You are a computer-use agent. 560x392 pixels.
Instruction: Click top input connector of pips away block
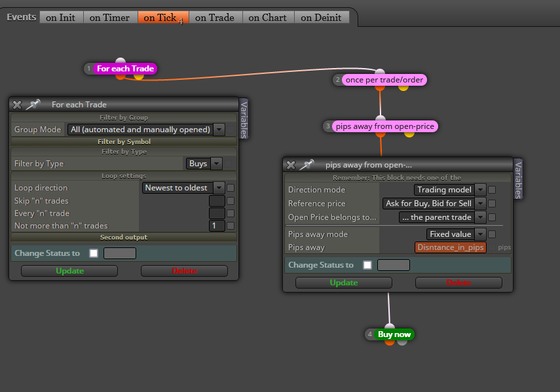click(381, 118)
